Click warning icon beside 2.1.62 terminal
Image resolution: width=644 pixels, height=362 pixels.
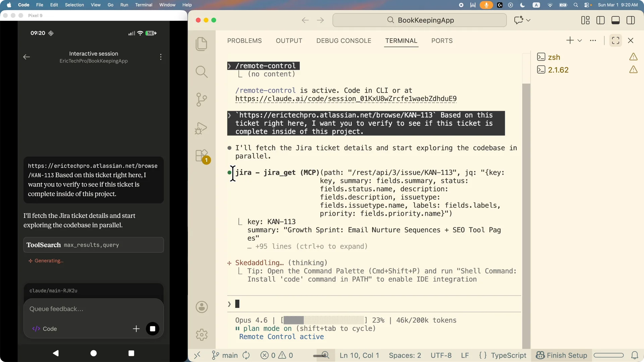point(633,69)
